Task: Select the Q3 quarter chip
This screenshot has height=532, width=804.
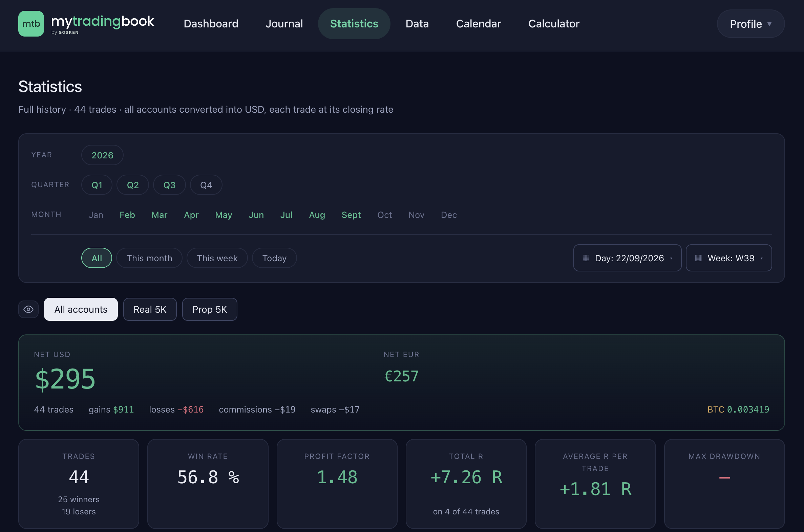Action: (169, 185)
